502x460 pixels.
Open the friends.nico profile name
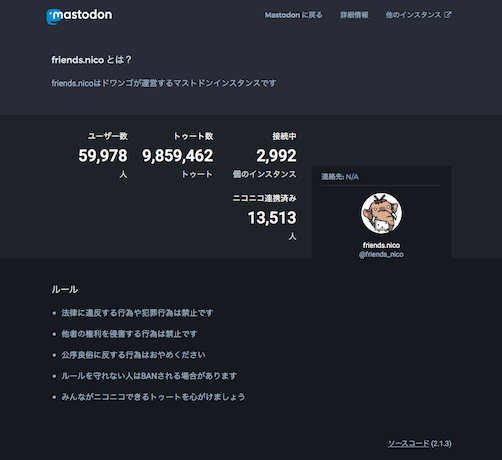coord(381,245)
